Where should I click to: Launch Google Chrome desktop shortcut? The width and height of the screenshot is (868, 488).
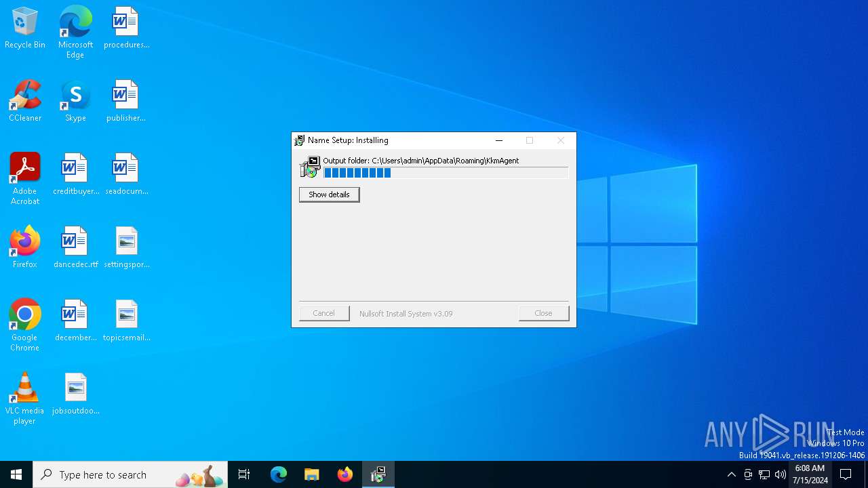(x=25, y=325)
